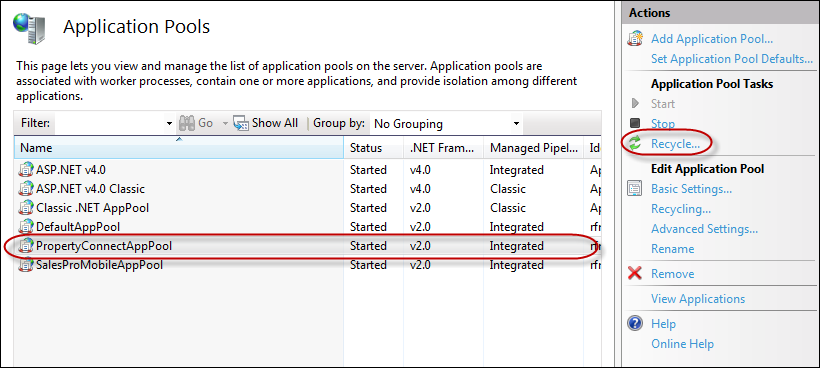Click into the Filter text field

[x=109, y=124]
